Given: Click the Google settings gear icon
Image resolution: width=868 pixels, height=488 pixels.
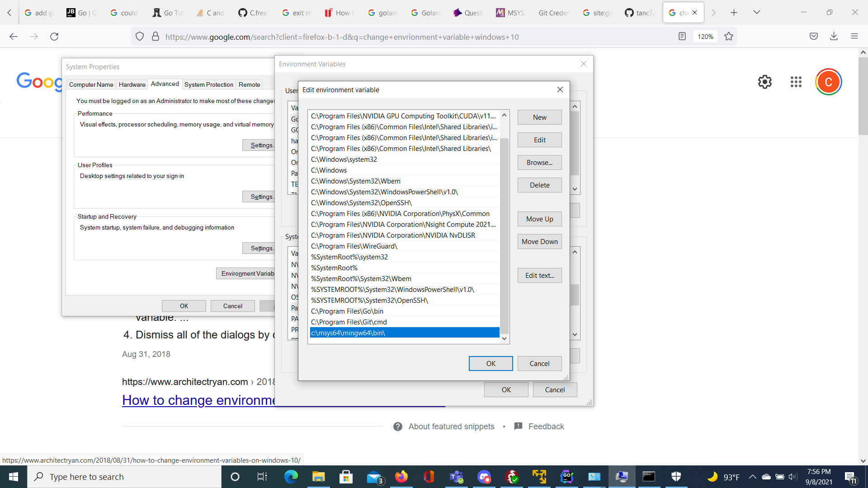Looking at the screenshot, I should pos(764,82).
